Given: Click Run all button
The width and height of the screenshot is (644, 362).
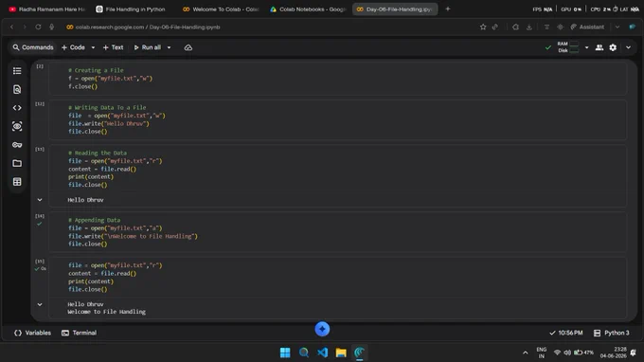Looking at the screenshot, I should click(x=147, y=47).
